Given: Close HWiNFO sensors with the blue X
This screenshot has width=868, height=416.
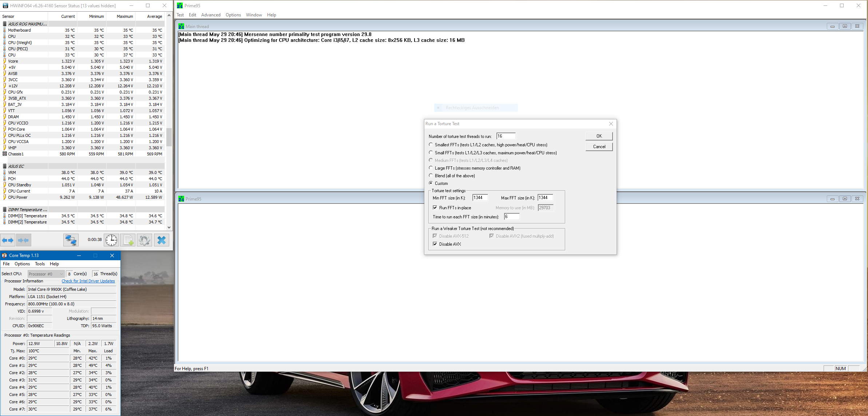Looking at the screenshot, I should coord(162,240).
